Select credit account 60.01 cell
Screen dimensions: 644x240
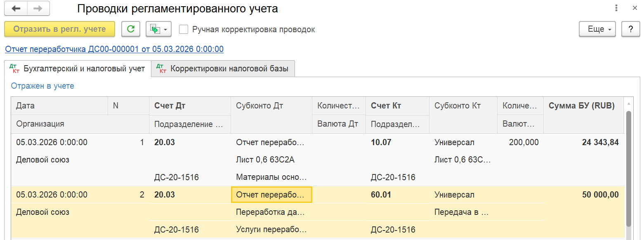click(x=397, y=195)
